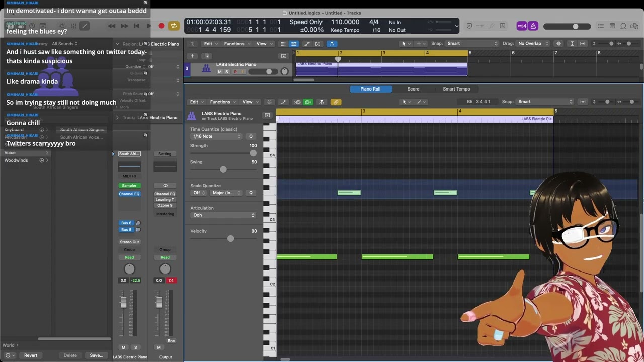Toggle the yellow Cycle button in transport
The image size is (644, 362).
pyautogui.click(x=174, y=26)
